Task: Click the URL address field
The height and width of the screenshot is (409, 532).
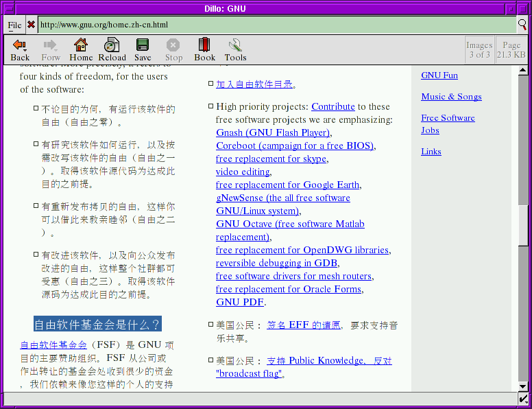Action: pyautogui.click(x=274, y=25)
